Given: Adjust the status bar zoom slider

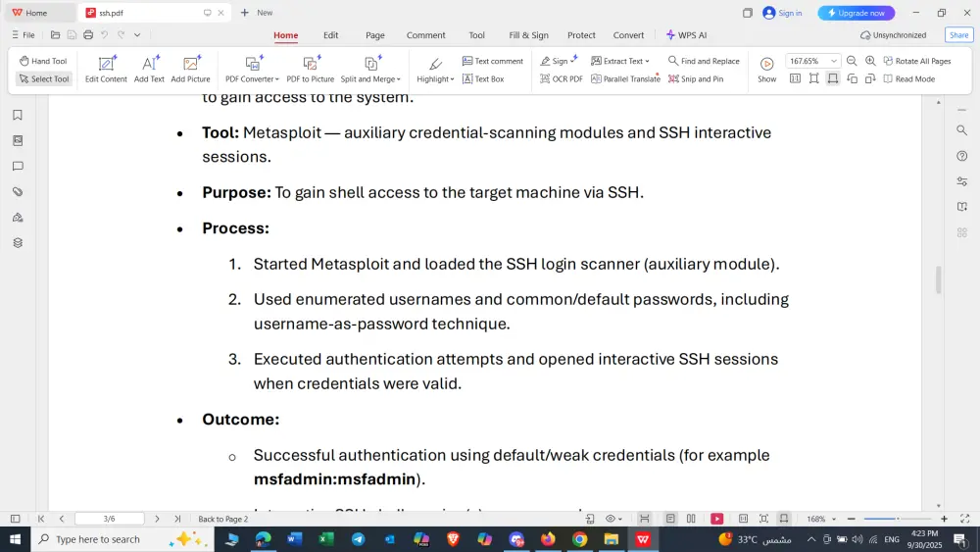Looking at the screenshot, I should pyautogui.click(x=897, y=519).
